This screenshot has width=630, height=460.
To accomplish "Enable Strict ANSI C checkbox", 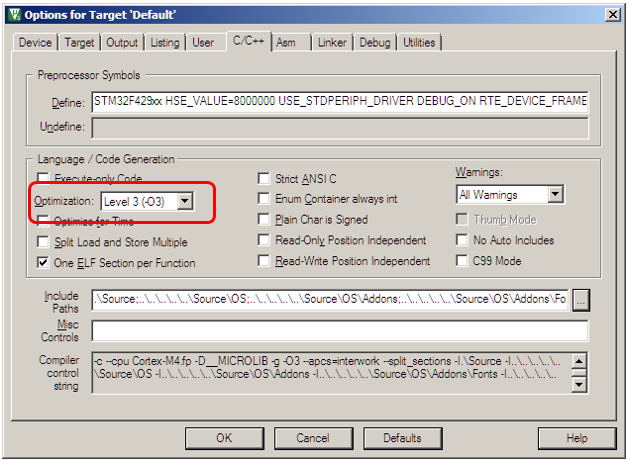I will (x=264, y=178).
